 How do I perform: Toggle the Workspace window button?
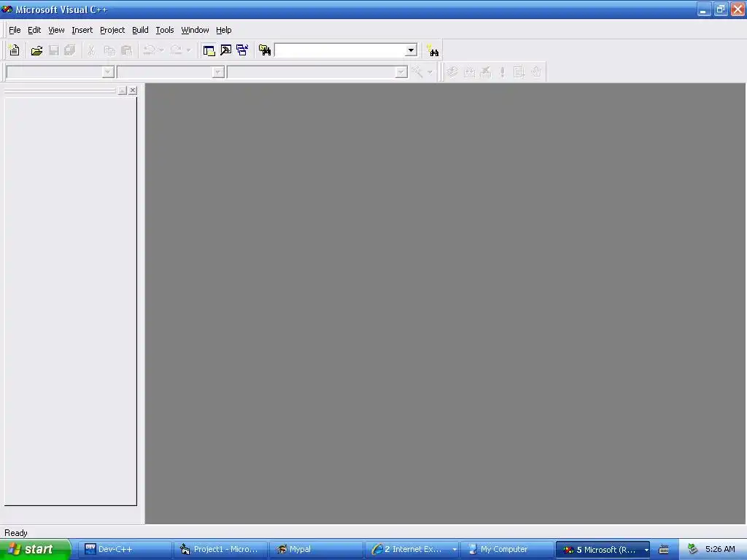click(x=209, y=50)
